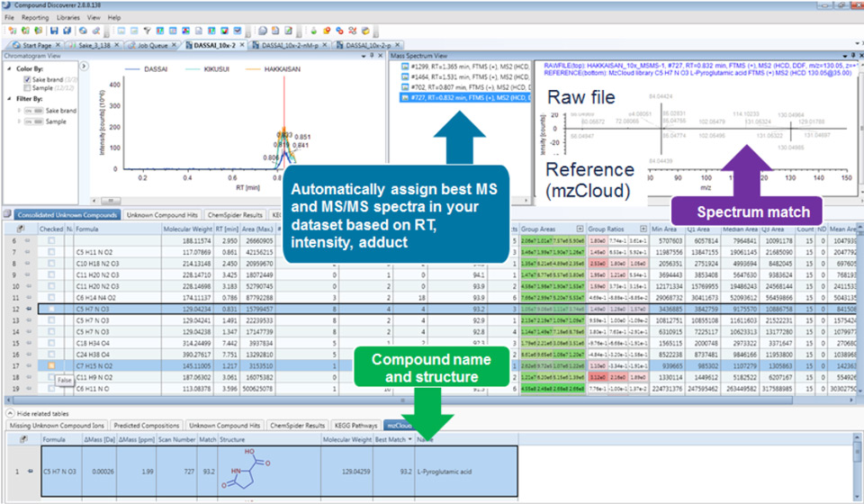864x504 pixels.
Task: Click the yellow disk icon ending the toolbar
Action: click(365, 31)
